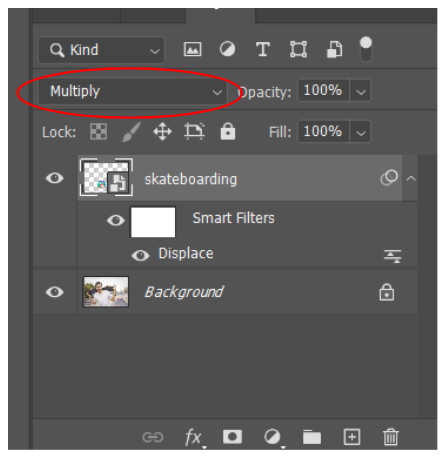Click the lock all padlock icon
This screenshot has height=462, width=446.
click(x=228, y=131)
